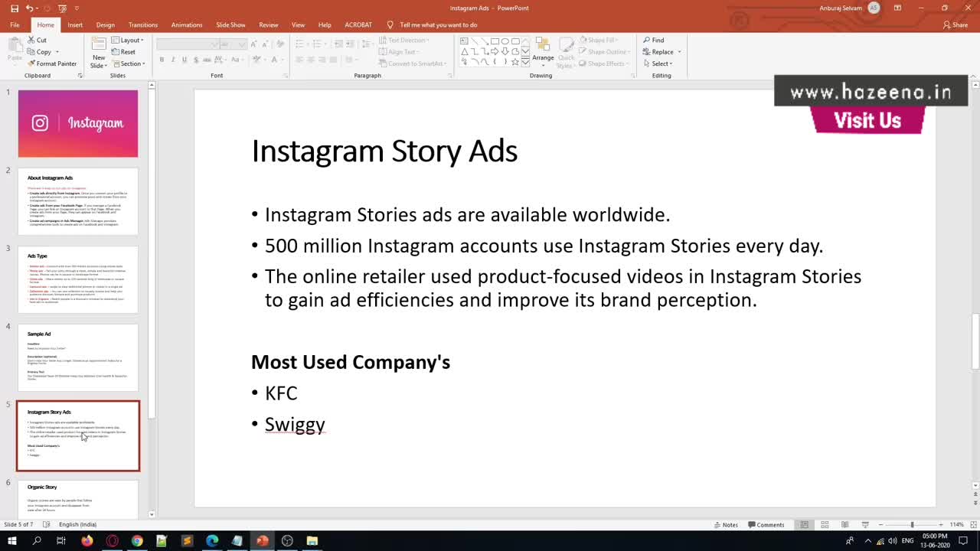Pick the rectangle shape from shapes gallery
The image size is (980, 551).
[x=495, y=41]
